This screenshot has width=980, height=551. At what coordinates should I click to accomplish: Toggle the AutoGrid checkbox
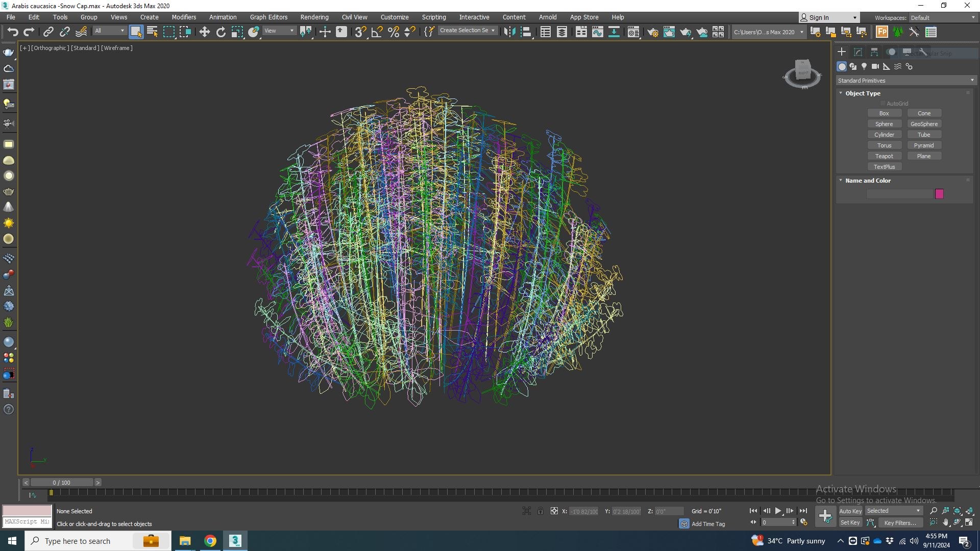pos(883,104)
